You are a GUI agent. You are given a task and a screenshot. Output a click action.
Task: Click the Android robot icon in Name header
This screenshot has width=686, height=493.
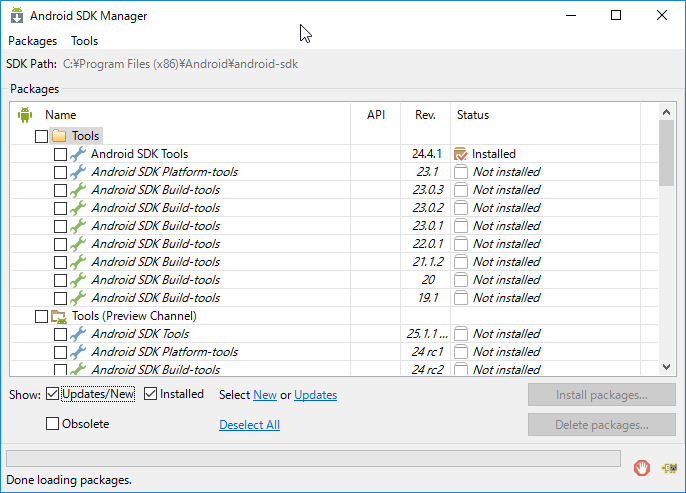click(25, 115)
